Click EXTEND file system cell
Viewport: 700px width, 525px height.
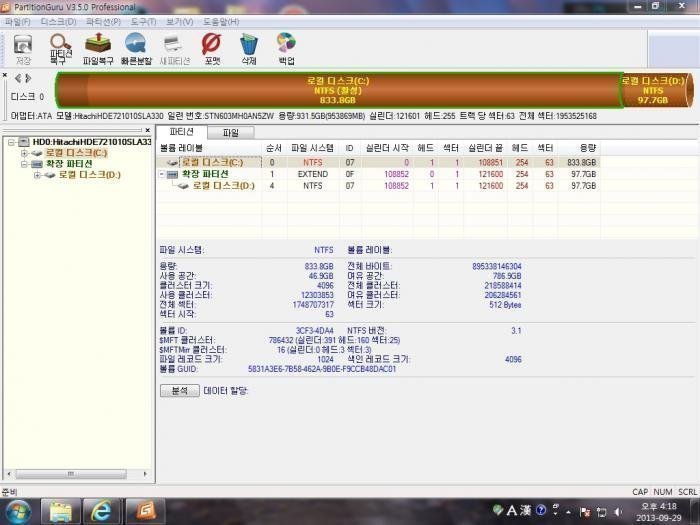312,174
